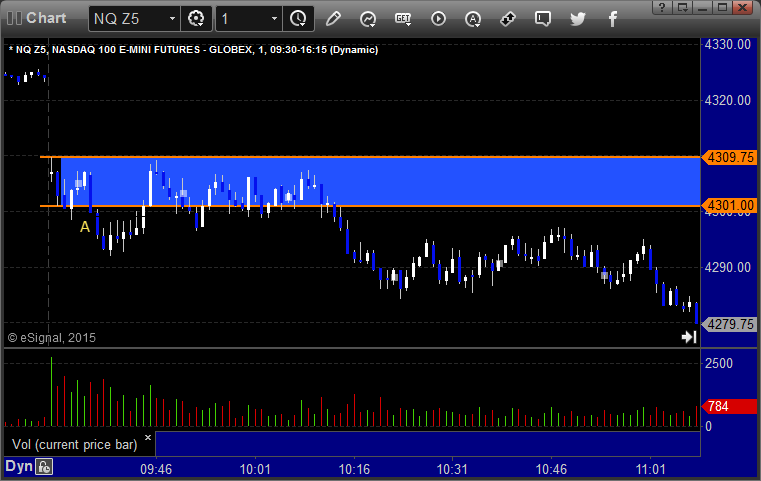Viewport: 761px width, 481px height.
Task: Click the chart title NQ Z5 text
Action: tap(193, 50)
